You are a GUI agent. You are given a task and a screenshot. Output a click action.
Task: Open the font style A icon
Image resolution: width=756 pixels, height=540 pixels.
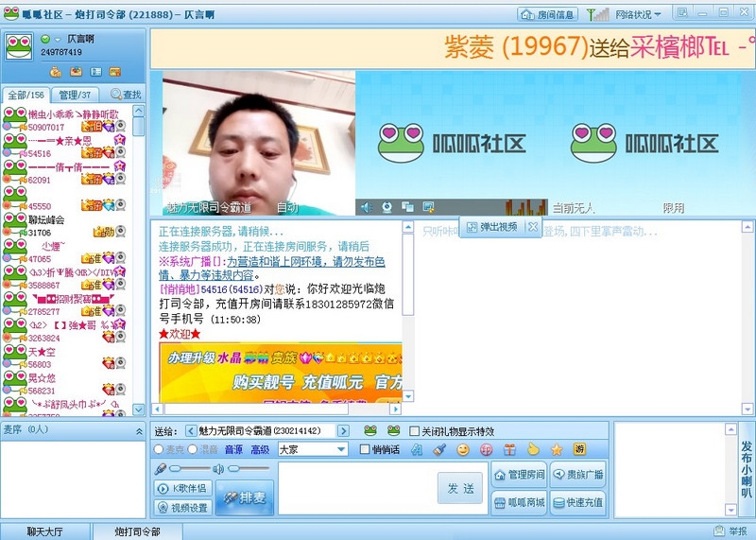417,450
